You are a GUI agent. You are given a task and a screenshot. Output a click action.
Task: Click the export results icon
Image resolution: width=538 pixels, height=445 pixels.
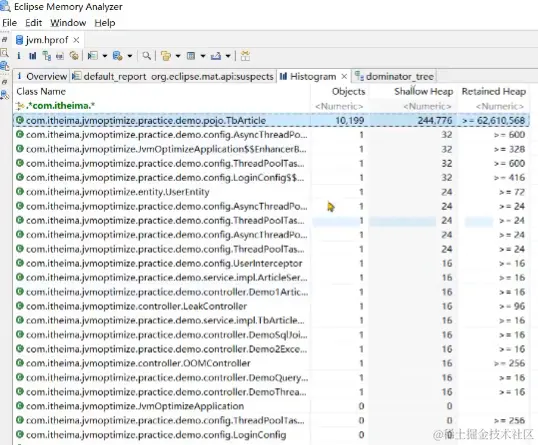(x=216, y=56)
